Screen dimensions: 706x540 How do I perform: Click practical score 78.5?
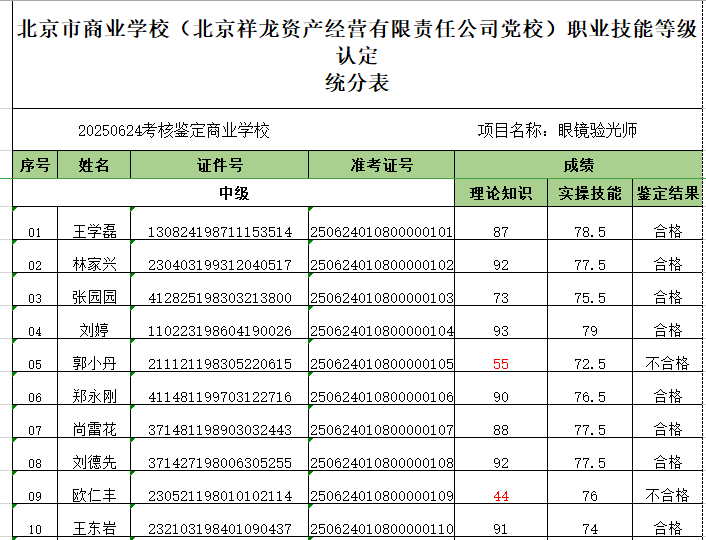(590, 232)
